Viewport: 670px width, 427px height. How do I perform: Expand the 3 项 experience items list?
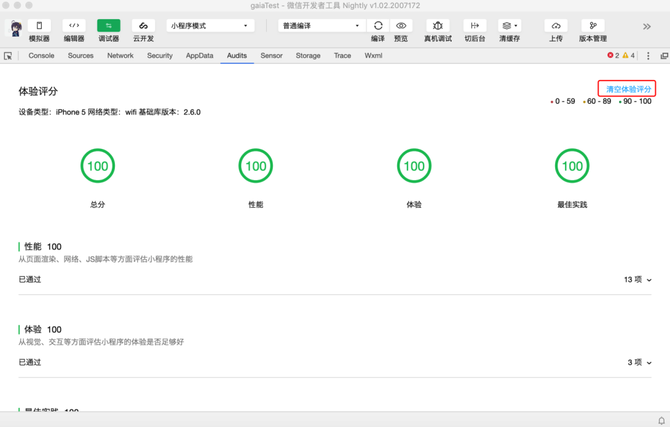pos(639,363)
